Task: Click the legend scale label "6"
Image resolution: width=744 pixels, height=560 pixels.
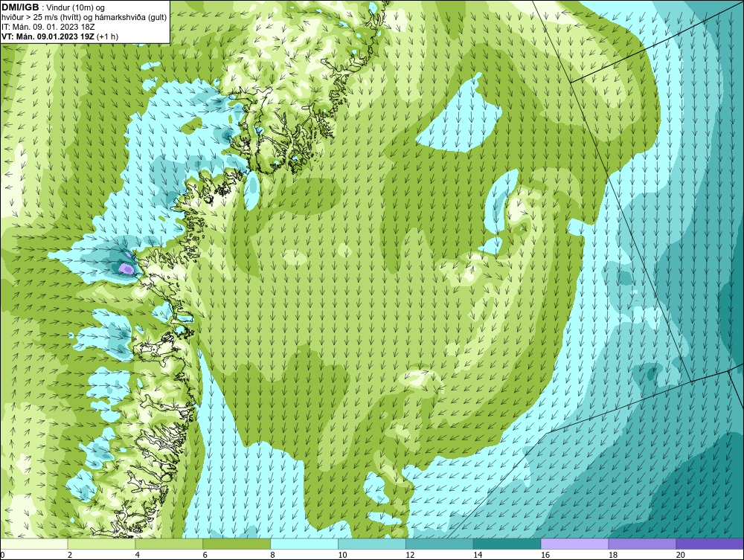Action: 205,555
